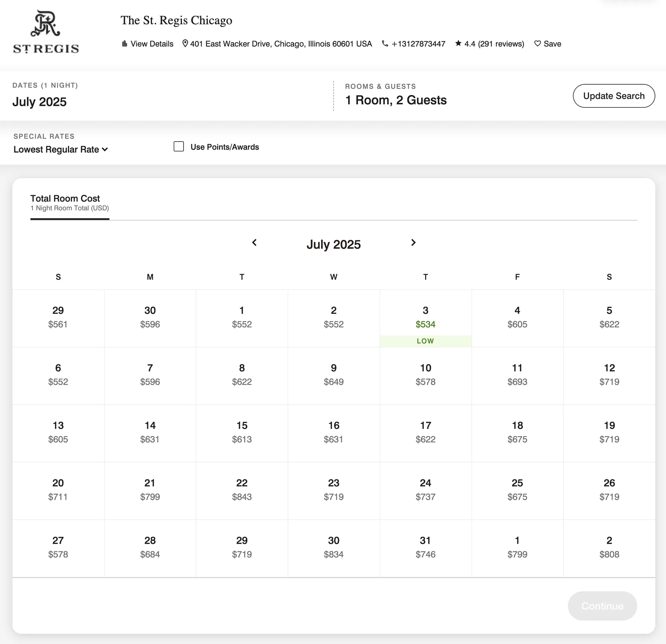Go to next month with right arrow
666x644 pixels.
(x=413, y=243)
